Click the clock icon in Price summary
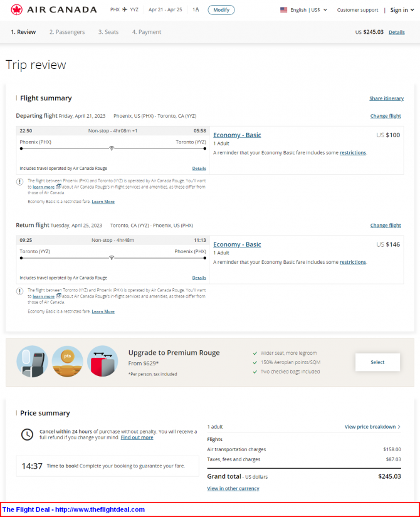This screenshot has width=420, height=517. (27, 434)
